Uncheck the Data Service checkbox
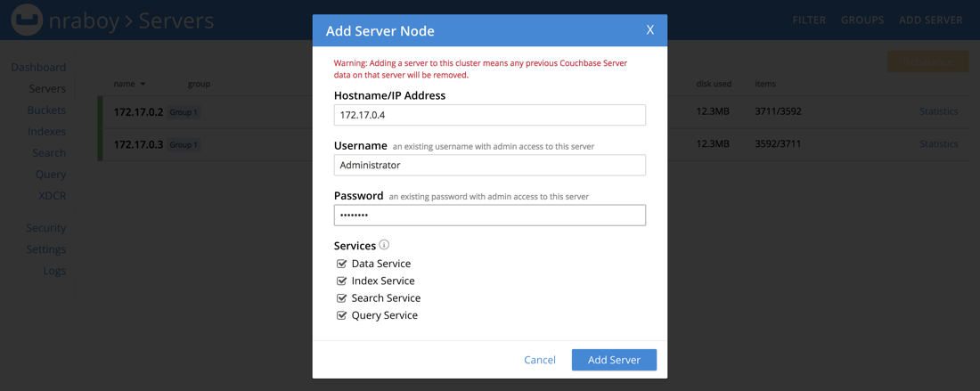This screenshot has width=980, height=391. point(341,264)
